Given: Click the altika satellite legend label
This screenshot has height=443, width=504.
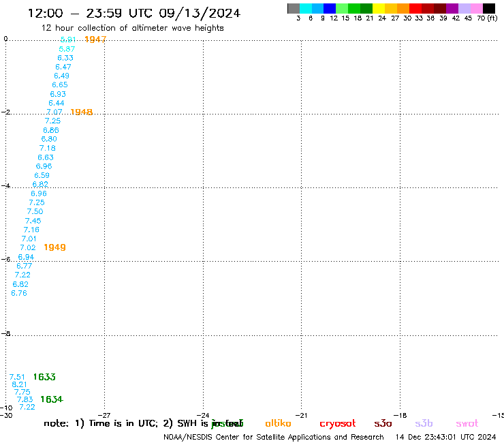Looking at the screenshot, I should [x=278, y=423].
